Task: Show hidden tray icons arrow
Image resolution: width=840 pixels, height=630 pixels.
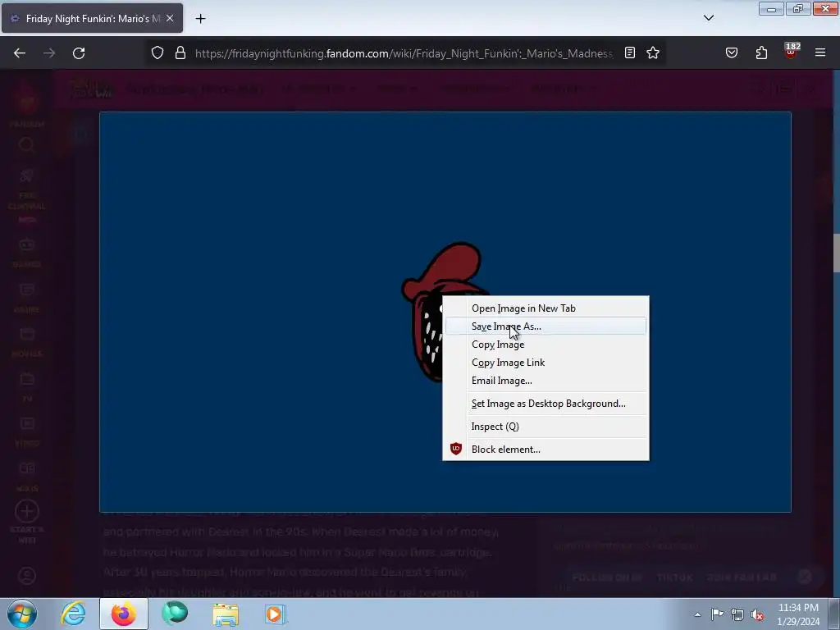Action: (x=697, y=614)
